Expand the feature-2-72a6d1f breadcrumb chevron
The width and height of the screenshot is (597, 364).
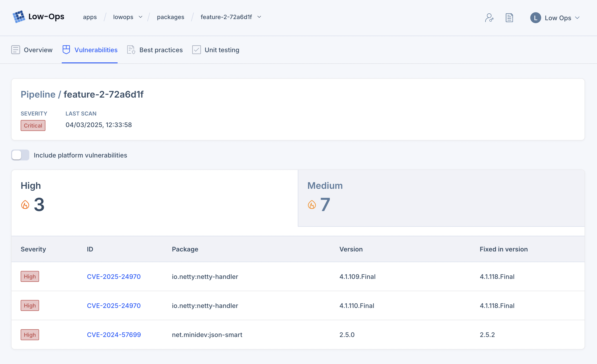pos(259,17)
